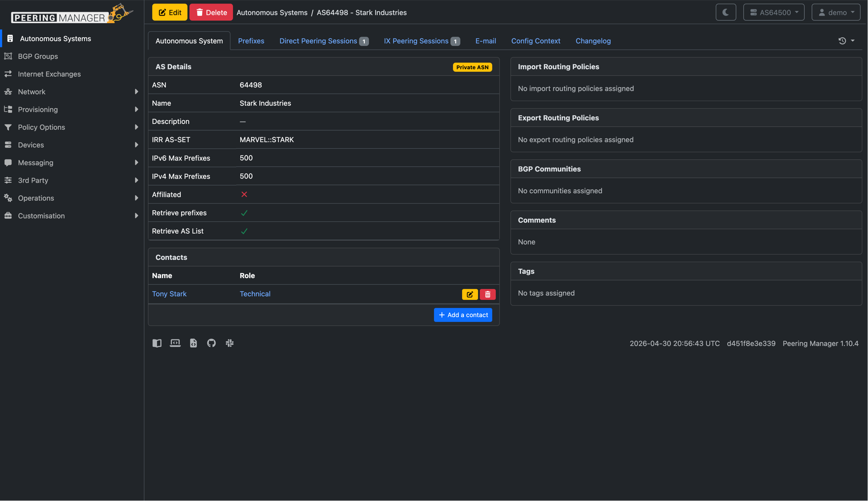Toggle dark mode with the moon button
Viewport: 868px width, 501px height.
point(726,12)
